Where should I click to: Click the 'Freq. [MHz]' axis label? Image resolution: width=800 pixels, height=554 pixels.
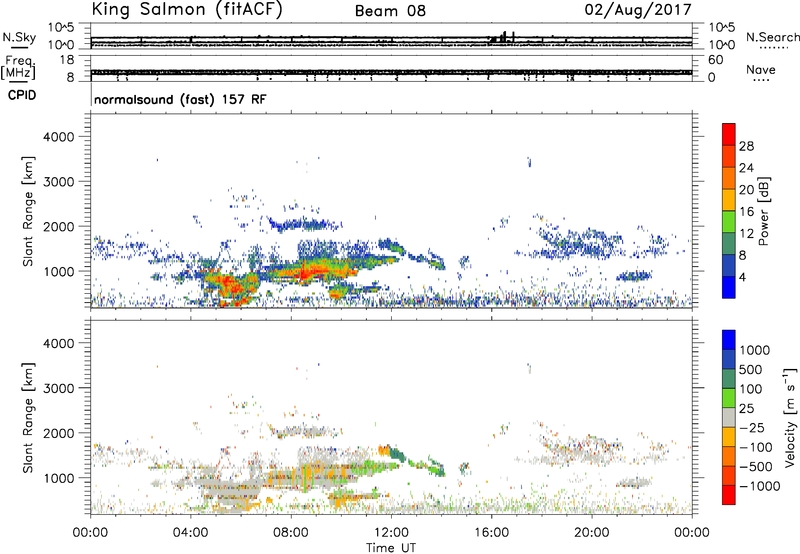tap(19, 68)
